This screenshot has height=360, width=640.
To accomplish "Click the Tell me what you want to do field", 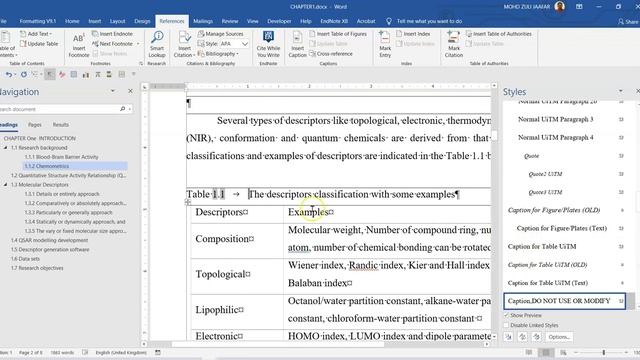I will [429, 21].
